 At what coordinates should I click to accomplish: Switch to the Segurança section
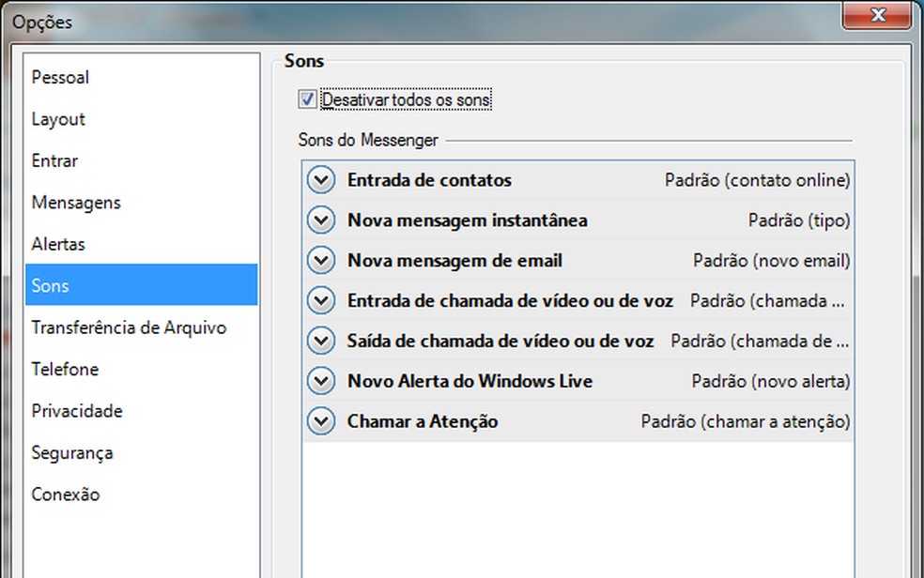point(73,452)
